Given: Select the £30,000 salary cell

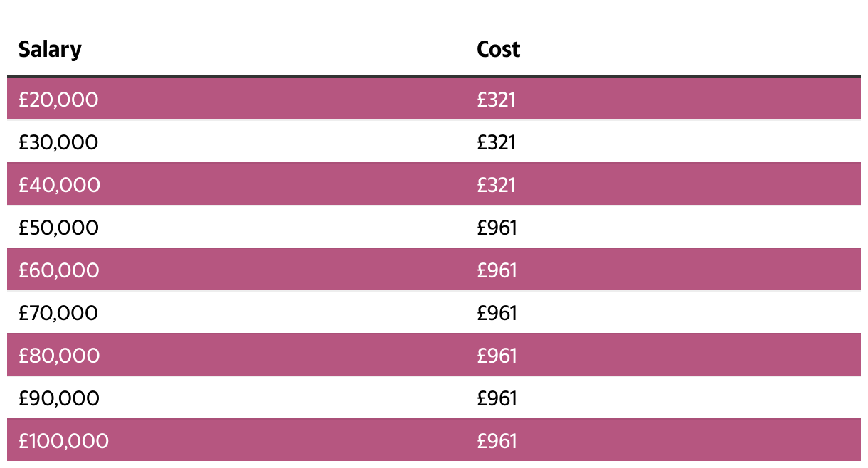Looking at the screenshot, I should pos(58,142).
